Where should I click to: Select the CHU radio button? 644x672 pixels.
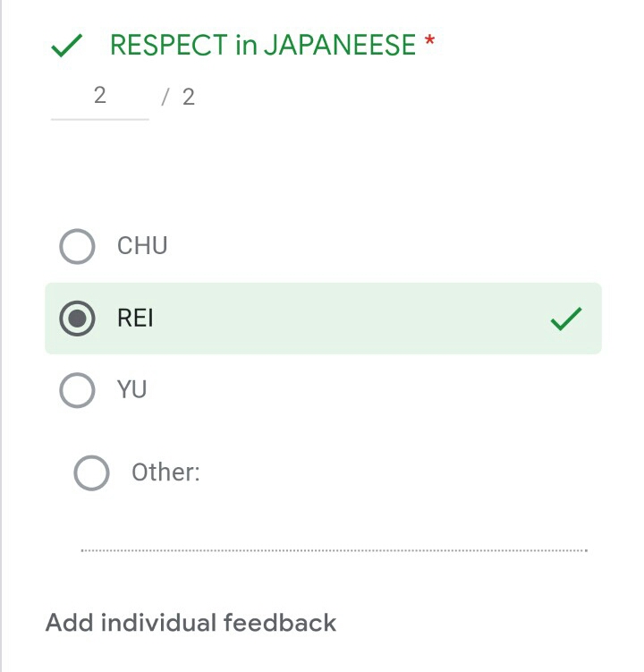tap(77, 246)
